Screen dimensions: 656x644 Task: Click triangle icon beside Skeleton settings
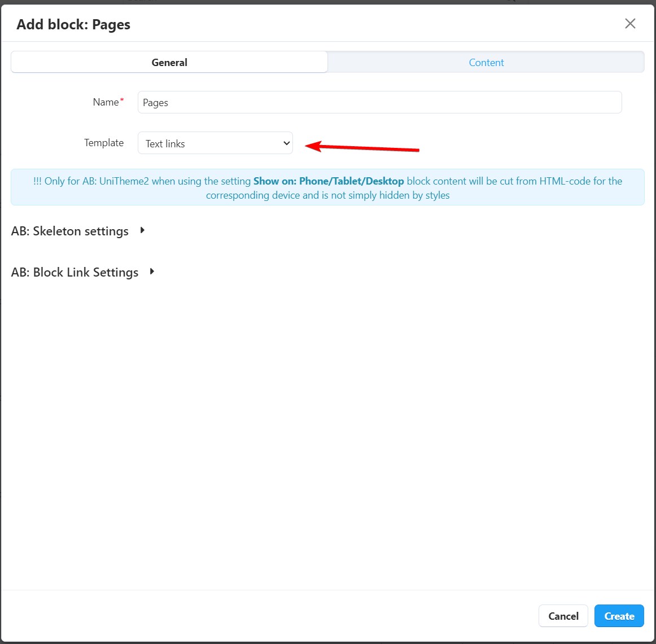point(142,230)
